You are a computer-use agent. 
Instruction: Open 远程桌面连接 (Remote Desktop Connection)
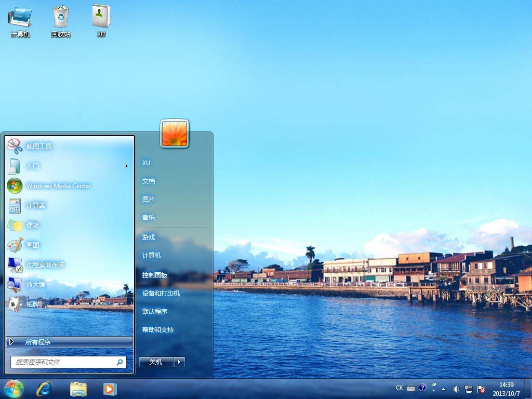[x=45, y=265]
